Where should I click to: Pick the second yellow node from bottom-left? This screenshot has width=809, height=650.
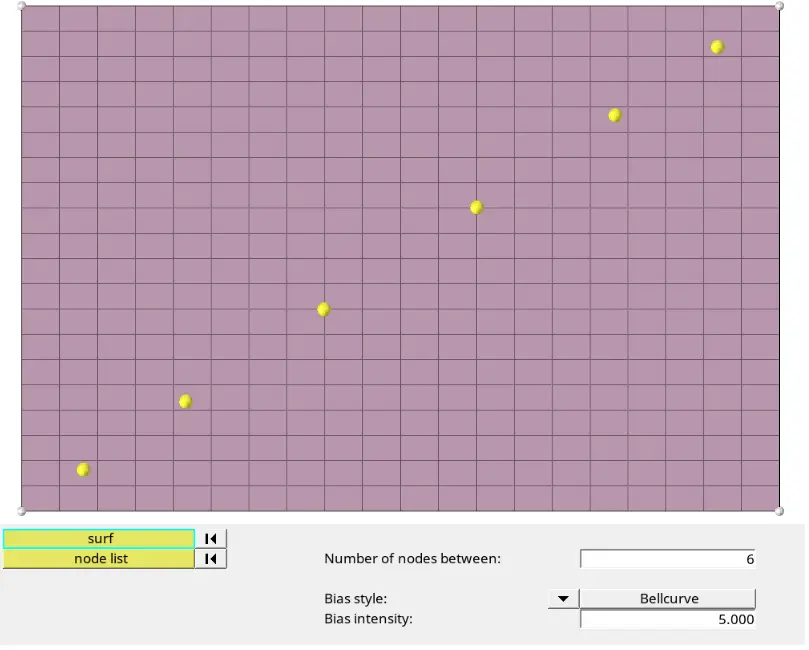186,403
